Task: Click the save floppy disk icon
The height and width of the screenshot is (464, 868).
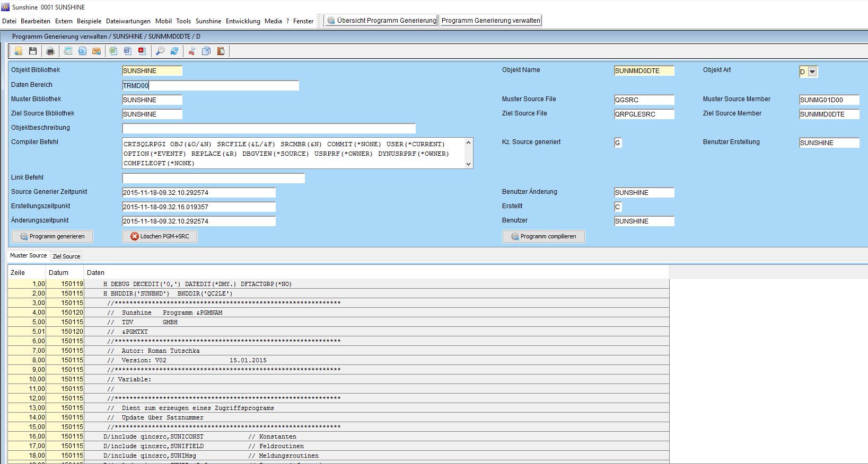Action: [33, 51]
